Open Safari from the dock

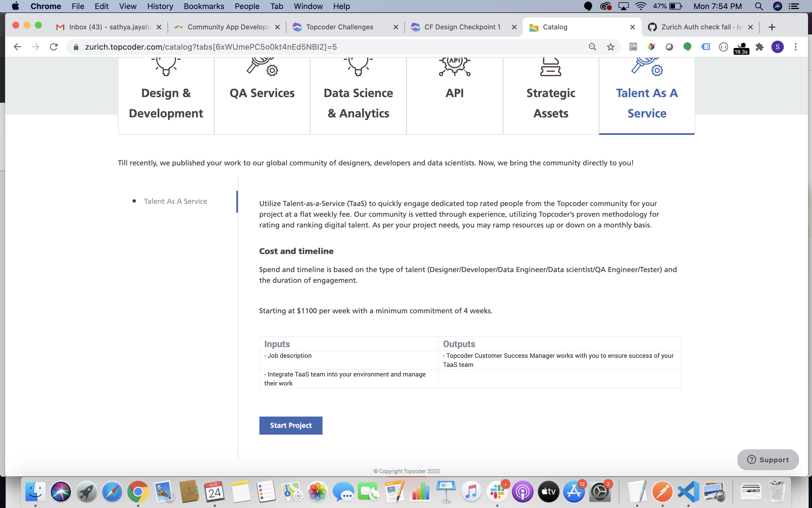112,492
